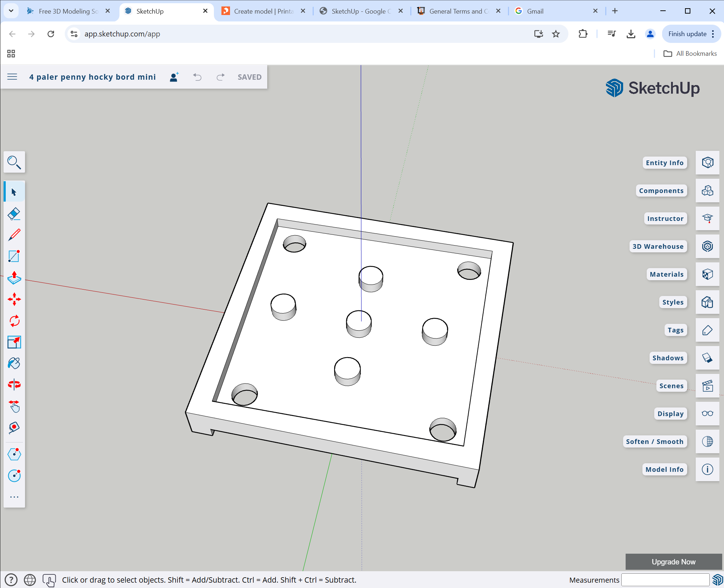This screenshot has width=724, height=588.
Task: Open the Chrome apps grid shortcut
Action: 11,54
